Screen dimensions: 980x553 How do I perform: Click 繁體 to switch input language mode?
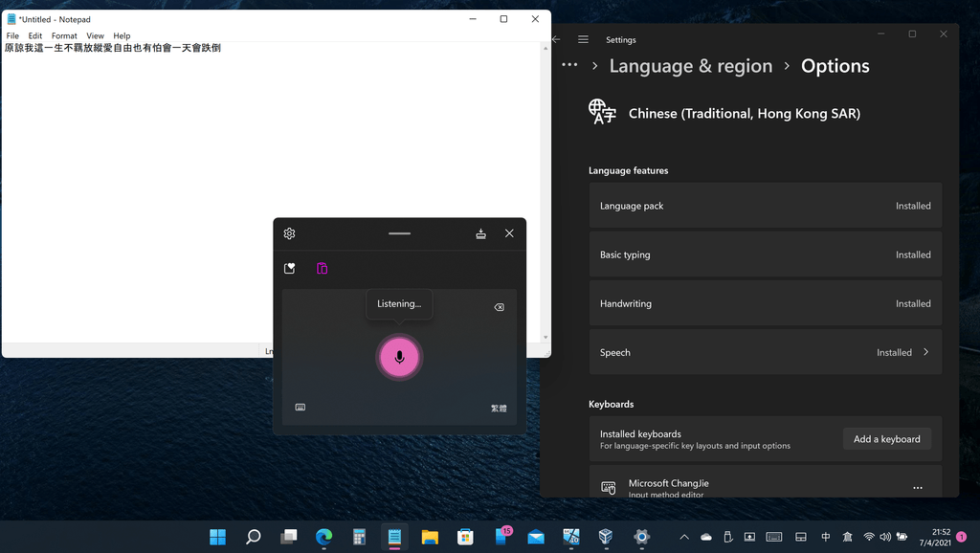(498, 407)
